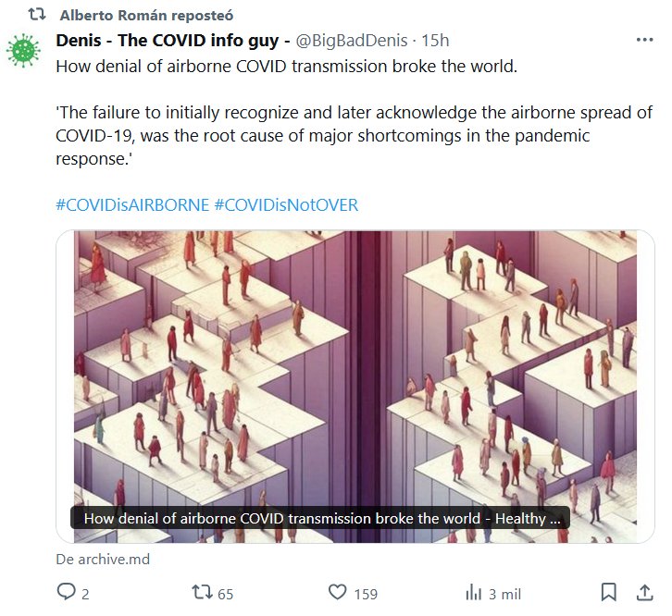Open the green virus profile avatar
Viewport: 672px width, 616px height.
[x=23, y=51]
